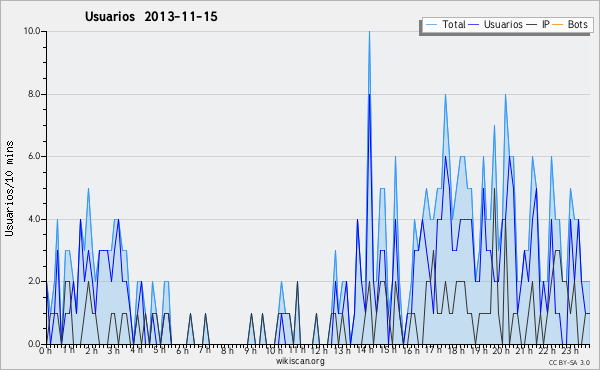The height and width of the screenshot is (370, 600).
Task: Click the '7 h' x-axis label
Action: tap(204, 350)
